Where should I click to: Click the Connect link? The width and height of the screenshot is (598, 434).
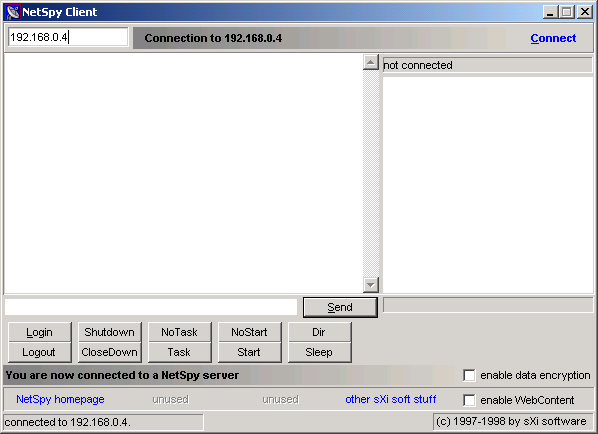(553, 38)
